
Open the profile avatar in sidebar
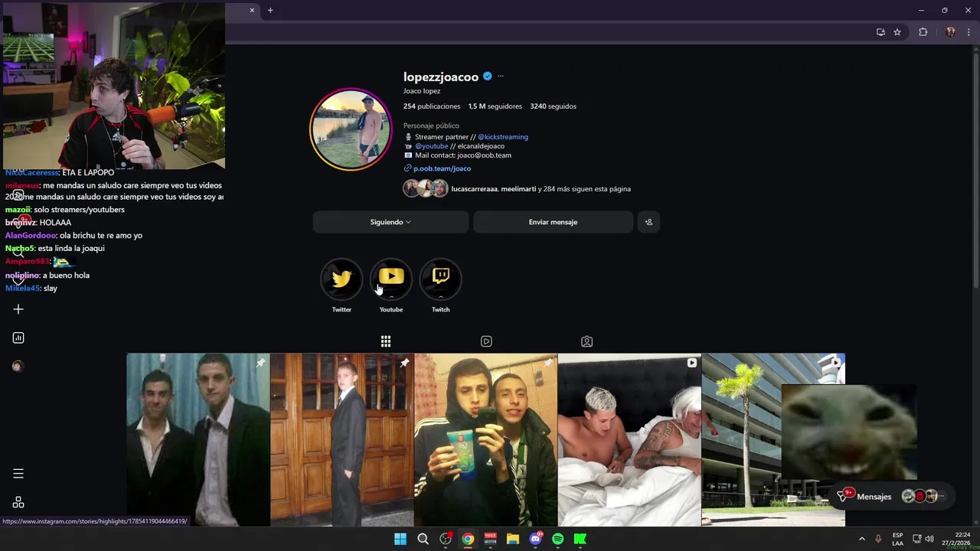pyautogui.click(x=18, y=366)
